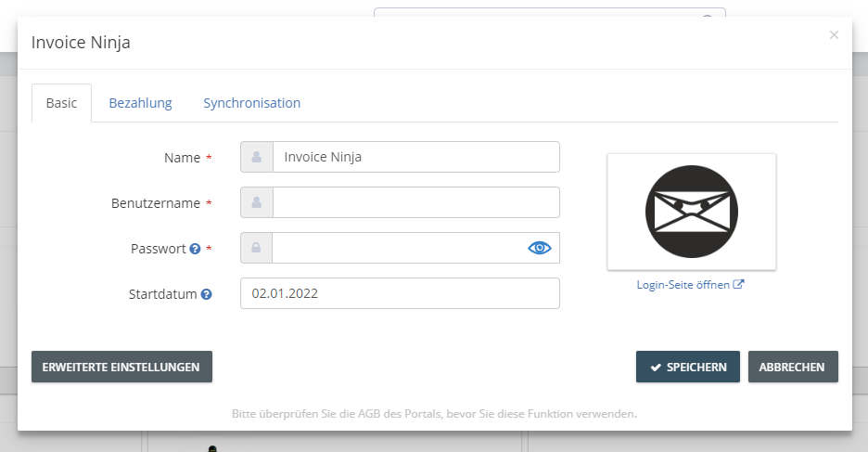Image resolution: width=868 pixels, height=452 pixels.
Task: Focus the Benutzername input field
Action: coord(416,202)
